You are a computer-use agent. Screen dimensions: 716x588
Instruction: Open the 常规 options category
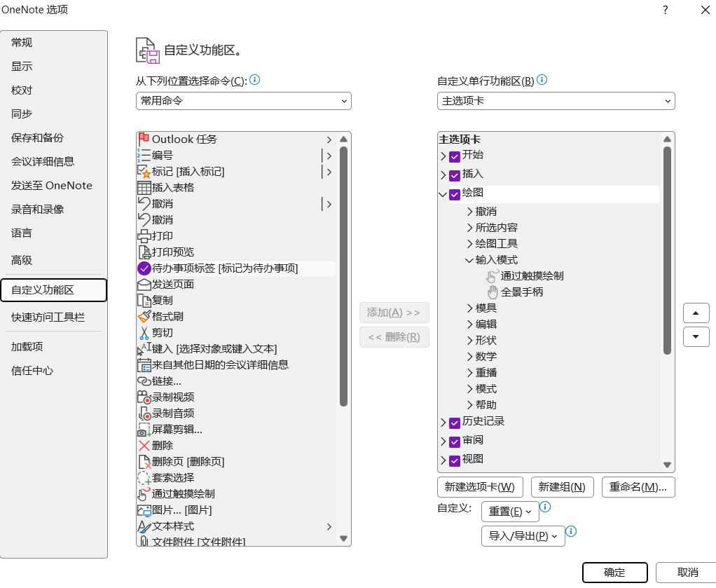click(x=53, y=43)
